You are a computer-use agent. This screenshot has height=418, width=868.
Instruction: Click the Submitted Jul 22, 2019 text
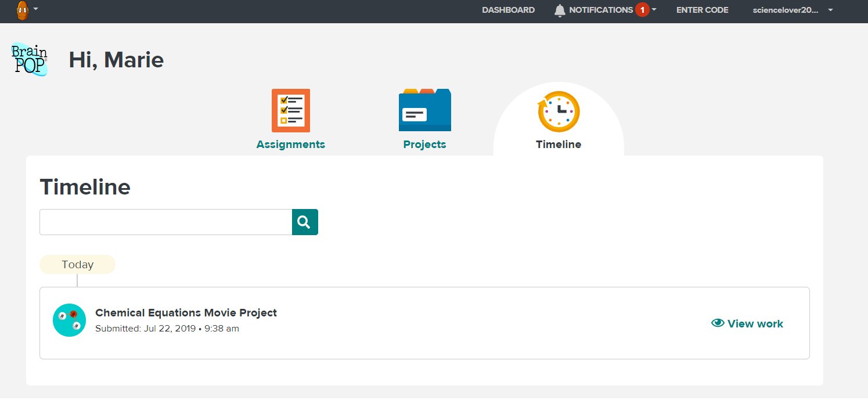tap(167, 329)
